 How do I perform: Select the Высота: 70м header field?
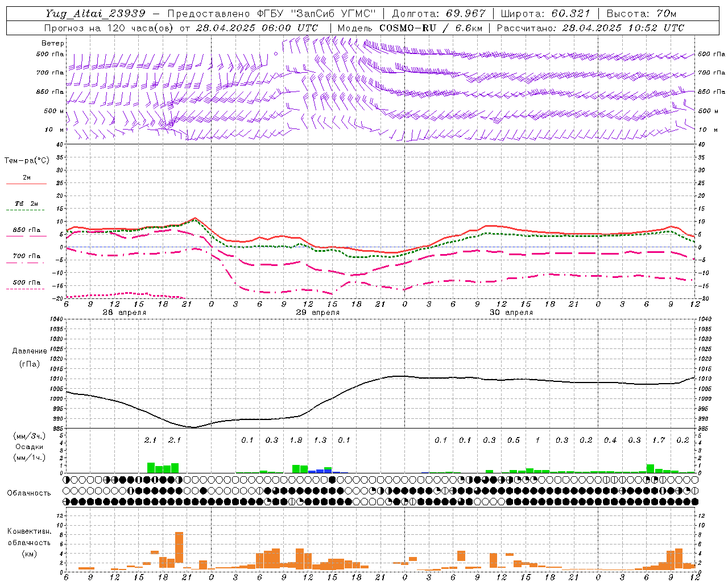[x=642, y=14]
